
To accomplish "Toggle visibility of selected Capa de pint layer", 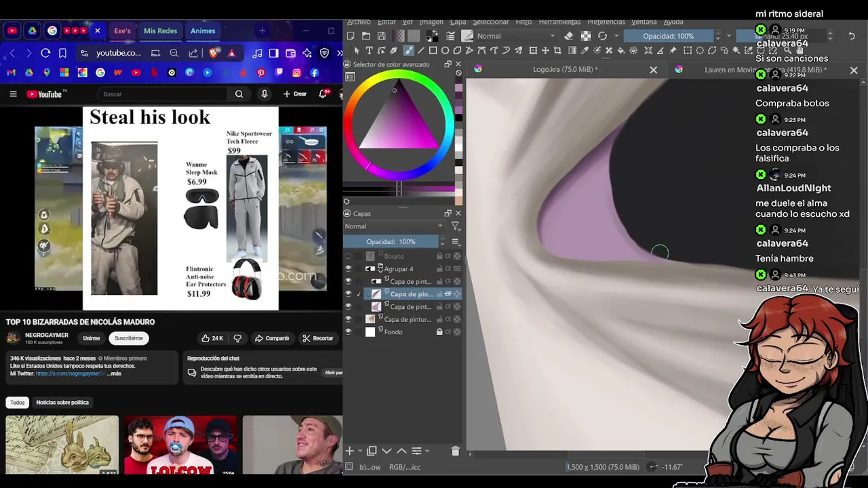I will click(x=349, y=294).
